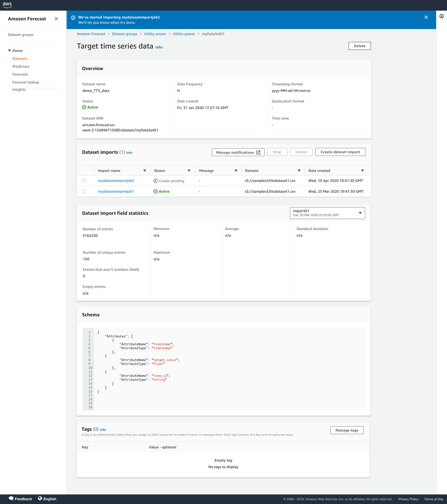Close the Amazon Forecast side navigation
Viewport: 447px width, 504px height.
coord(56,19)
